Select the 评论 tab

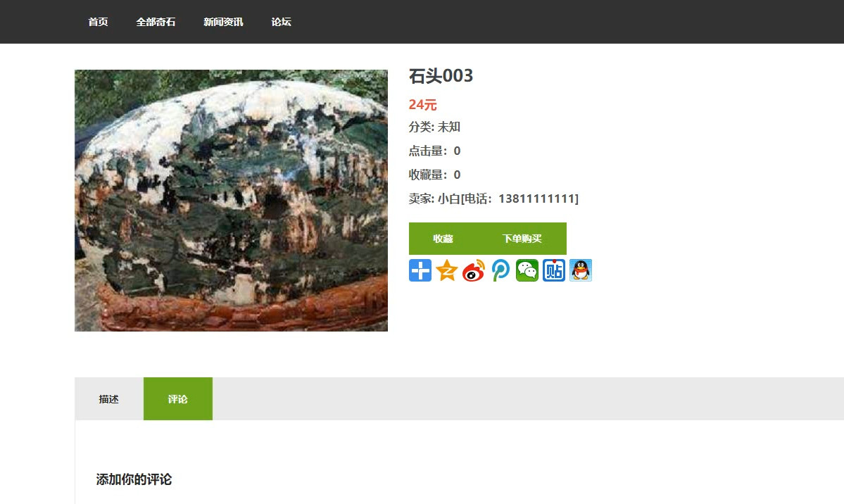(177, 399)
